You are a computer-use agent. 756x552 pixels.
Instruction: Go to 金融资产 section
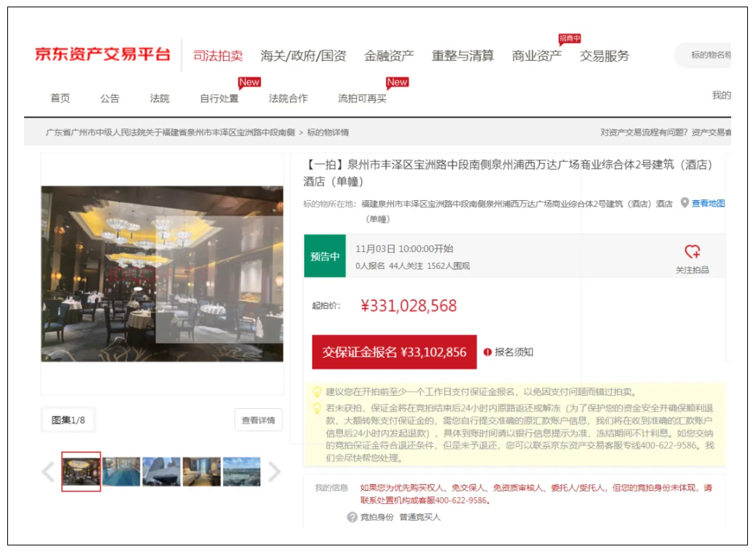(389, 55)
